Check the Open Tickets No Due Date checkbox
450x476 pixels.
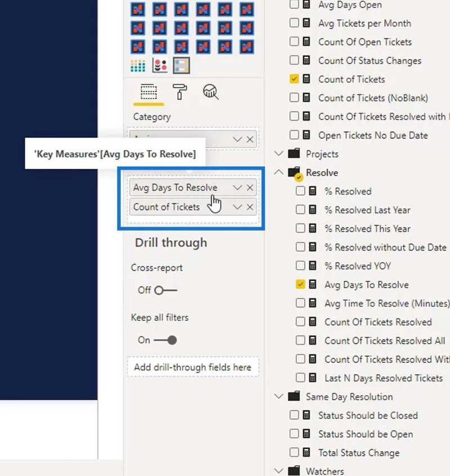[x=294, y=135]
